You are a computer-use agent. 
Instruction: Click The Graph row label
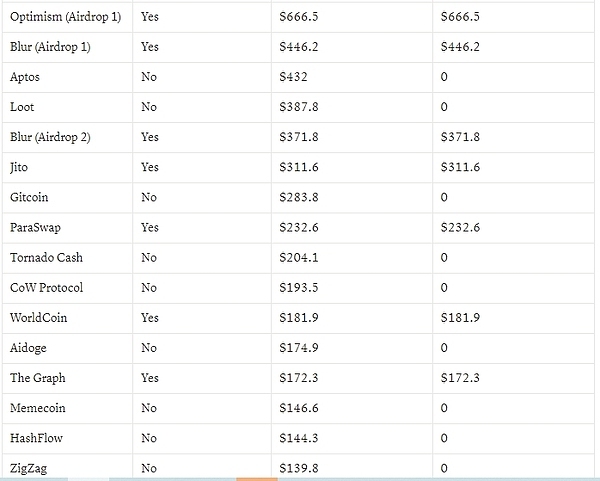pos(36,377)
